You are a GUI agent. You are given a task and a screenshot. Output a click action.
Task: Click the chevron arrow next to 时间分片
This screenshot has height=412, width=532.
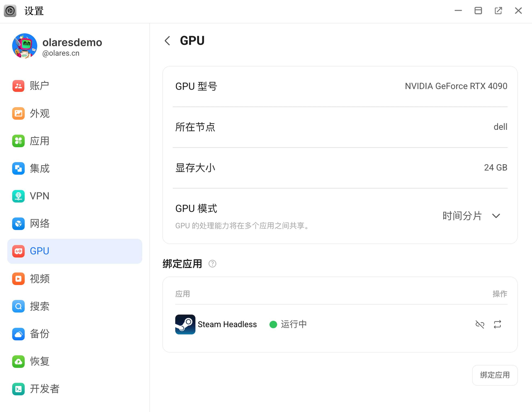coord(496,216)
